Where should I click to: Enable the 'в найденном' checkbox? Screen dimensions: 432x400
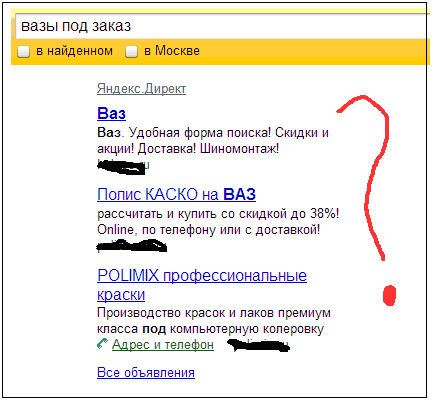23,52
